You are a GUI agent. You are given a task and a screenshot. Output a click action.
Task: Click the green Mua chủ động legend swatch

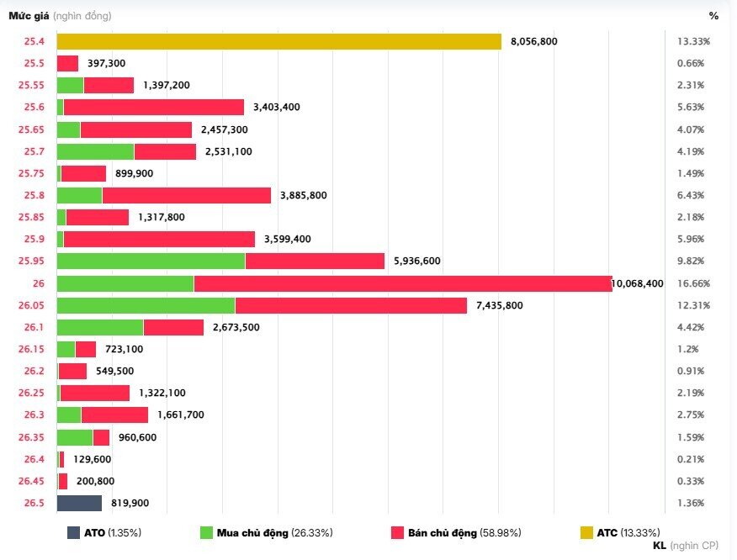click(x=206, y=532)
